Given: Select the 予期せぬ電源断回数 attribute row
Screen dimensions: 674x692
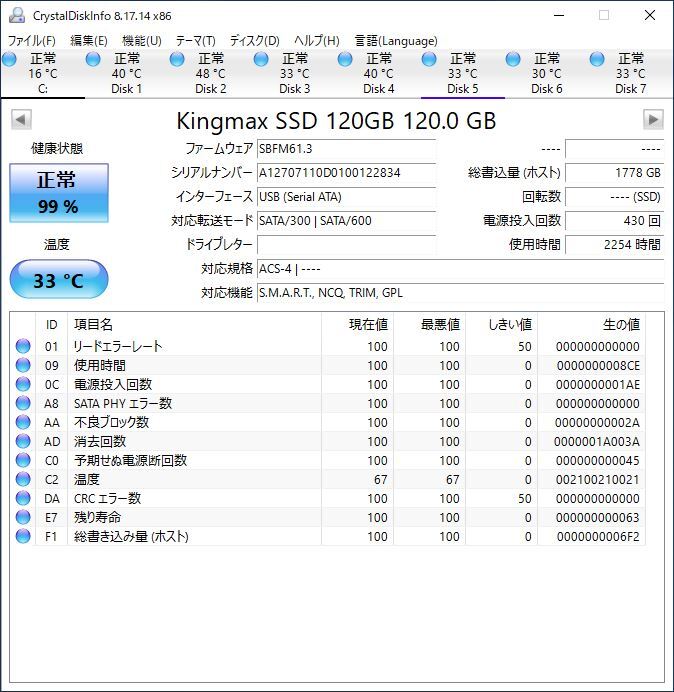Looking at the screenshot, I should (328, 460).
